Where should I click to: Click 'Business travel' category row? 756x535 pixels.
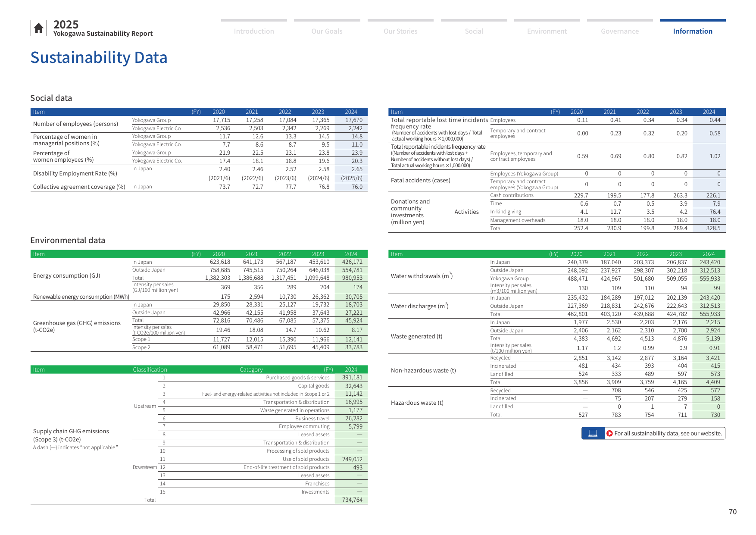click(312, 419)
